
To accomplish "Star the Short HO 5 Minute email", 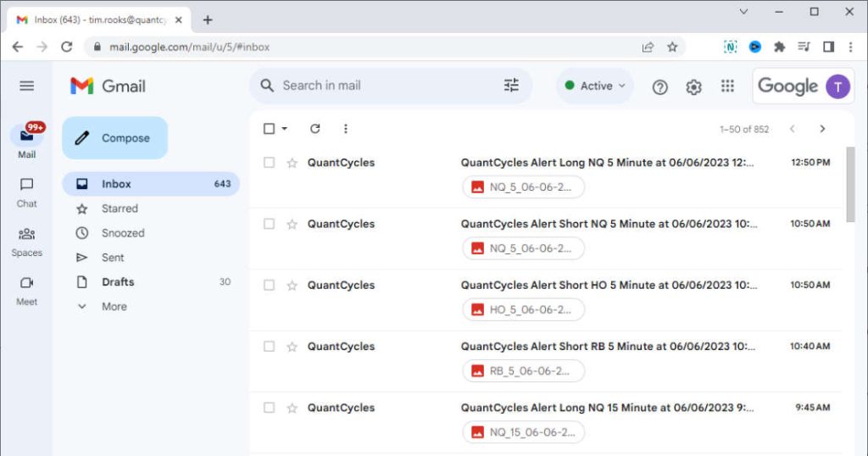I will (x=292, y=286).
